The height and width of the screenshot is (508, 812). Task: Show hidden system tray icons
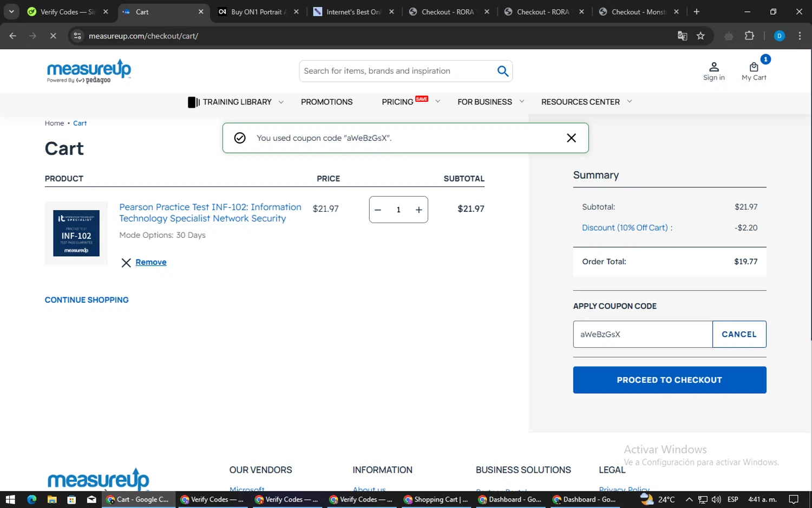pyautogui.click(x=689, y=499)
